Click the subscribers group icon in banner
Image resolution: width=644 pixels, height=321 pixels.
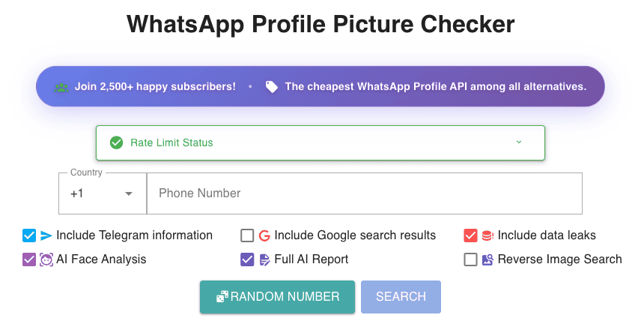[61, 86]
